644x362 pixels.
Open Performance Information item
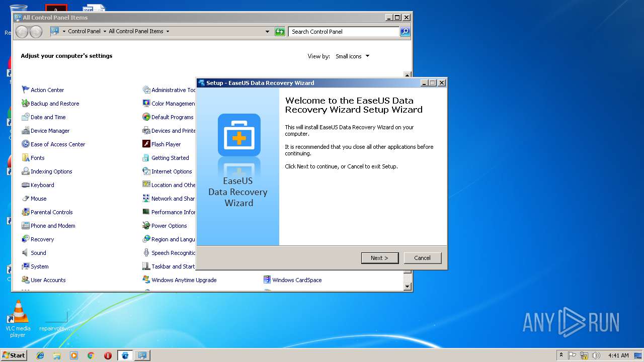(169, 212)
